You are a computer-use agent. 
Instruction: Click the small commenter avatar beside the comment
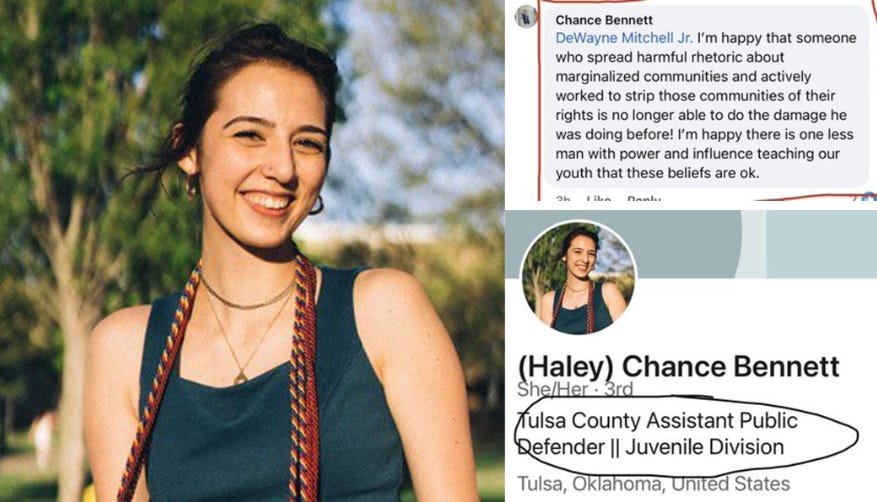coord(525,17)
